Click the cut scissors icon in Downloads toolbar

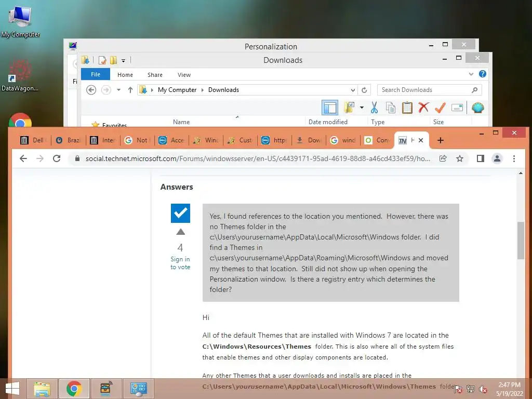tap(374, 108)
